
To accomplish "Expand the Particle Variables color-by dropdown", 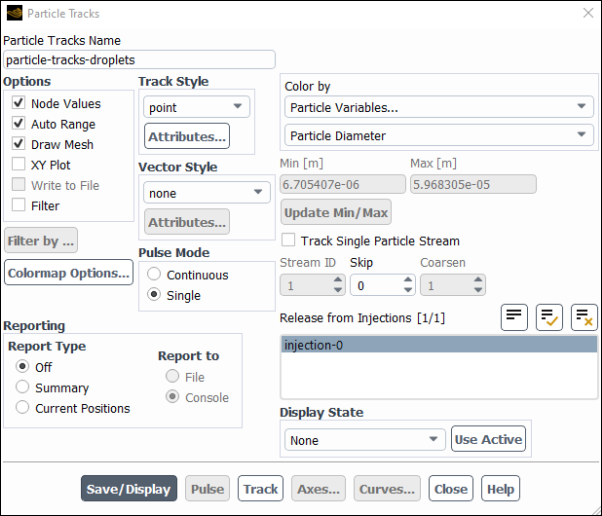I will pos(439,107).
